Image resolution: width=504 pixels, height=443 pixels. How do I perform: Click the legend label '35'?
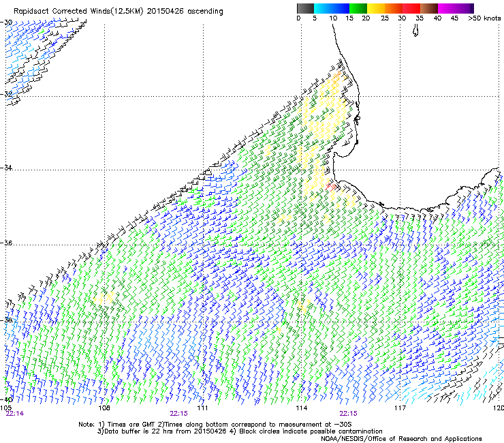coord(420,18)
